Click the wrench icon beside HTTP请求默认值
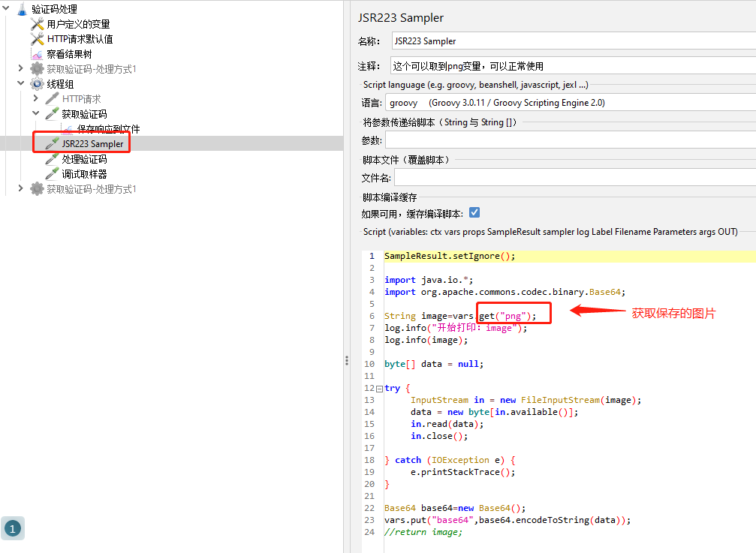 point(37,39)
